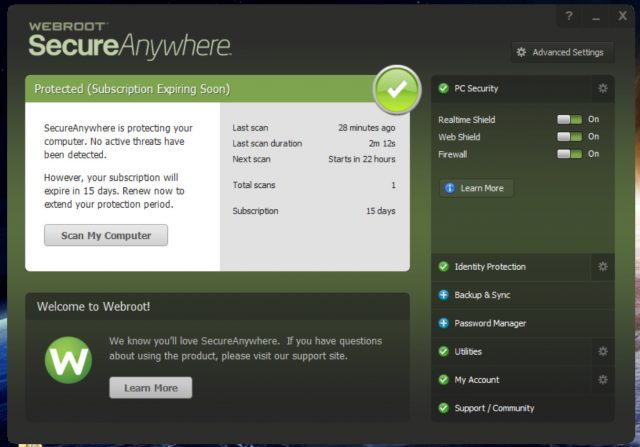The width and height of the screenshot is (640, 447).
Task: Open the Utilities section
Action: (468, 352)
